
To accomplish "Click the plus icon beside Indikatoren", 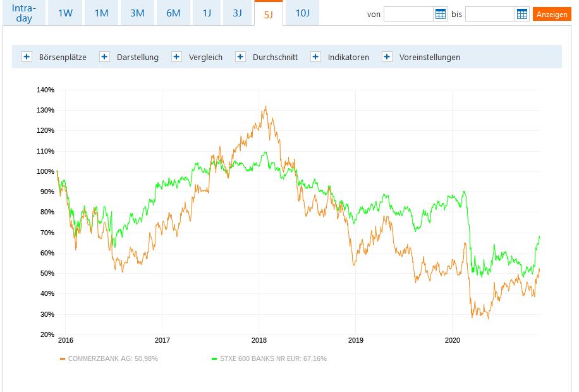I will point(316,57).
